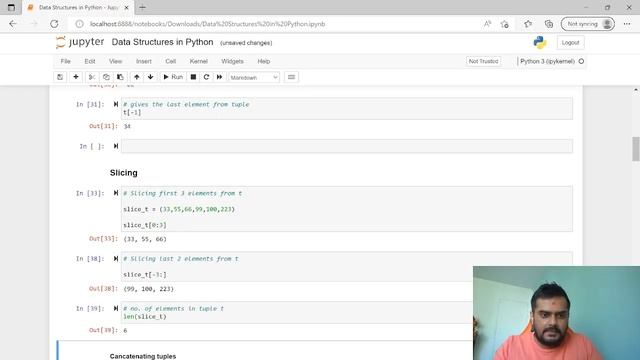The image size is (640, 360).
Task: View site information icon
Action: pos(80,24)
